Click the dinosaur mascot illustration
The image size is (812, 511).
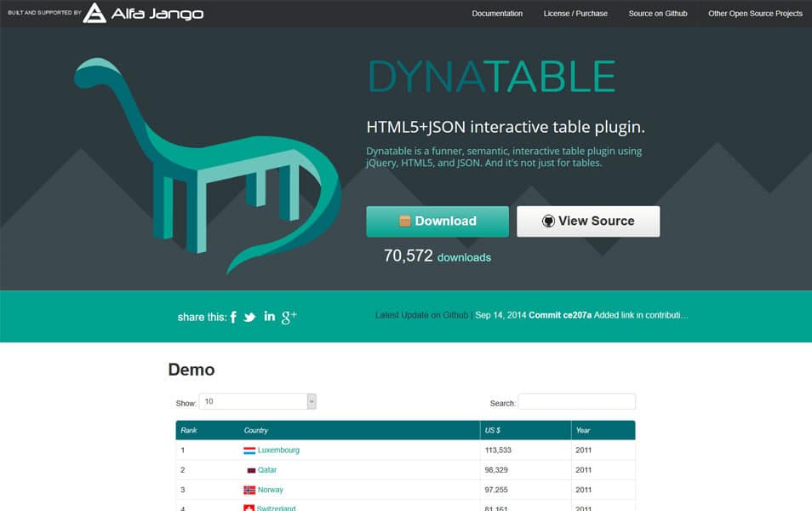(207, 165)
